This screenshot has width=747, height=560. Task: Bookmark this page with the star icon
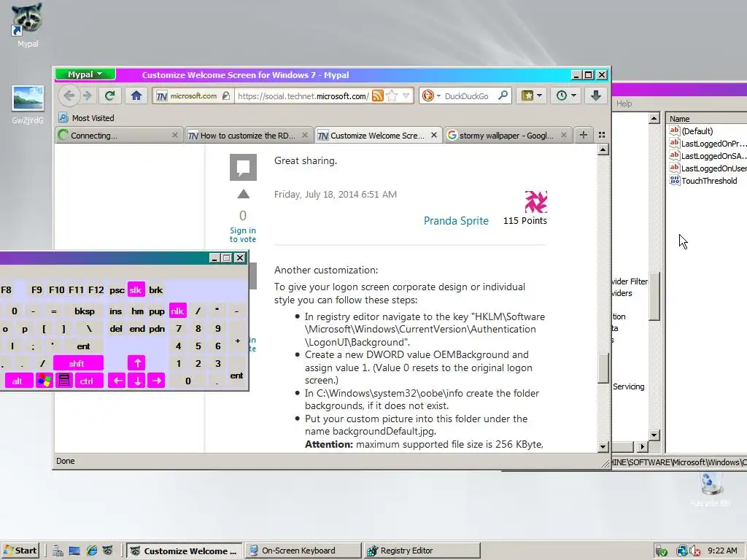point(392,96)
